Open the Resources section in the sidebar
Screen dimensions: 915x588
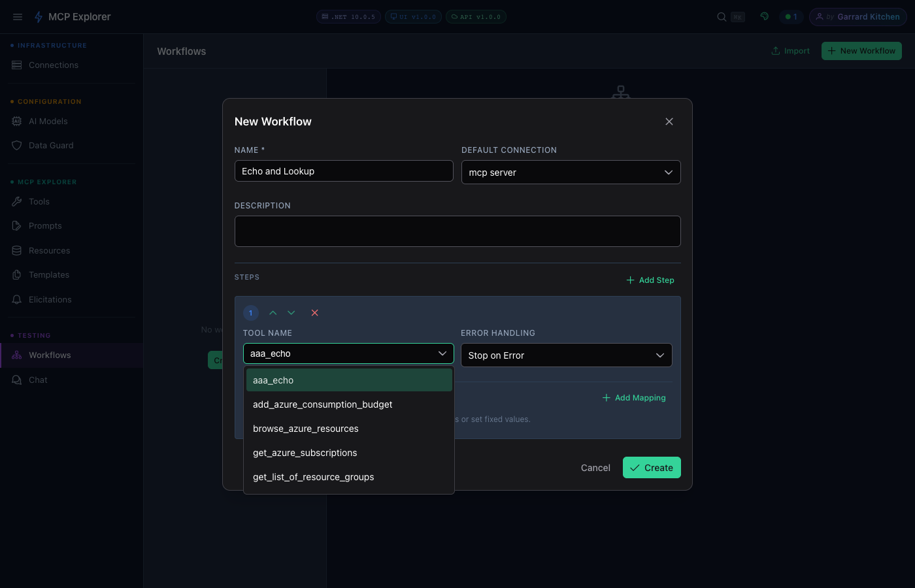tap(16, 250)
